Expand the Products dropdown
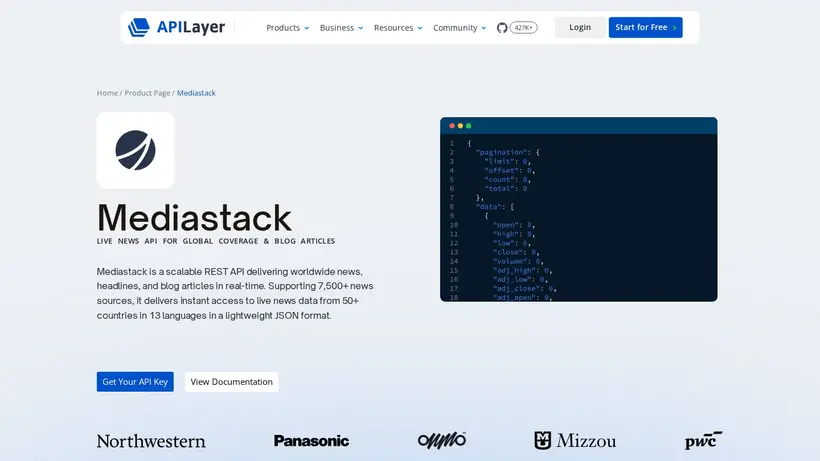 click(288, 28)
